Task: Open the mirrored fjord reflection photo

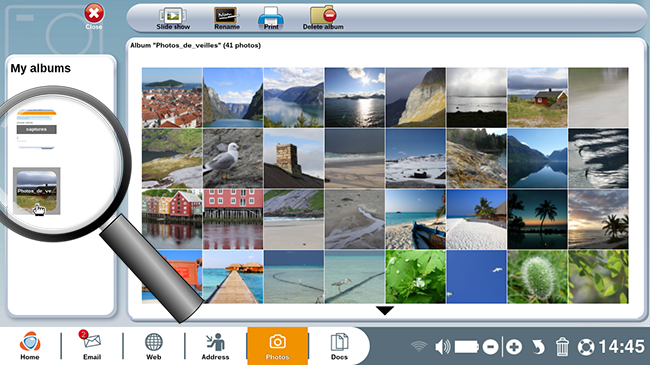Action: coord(537,158)
